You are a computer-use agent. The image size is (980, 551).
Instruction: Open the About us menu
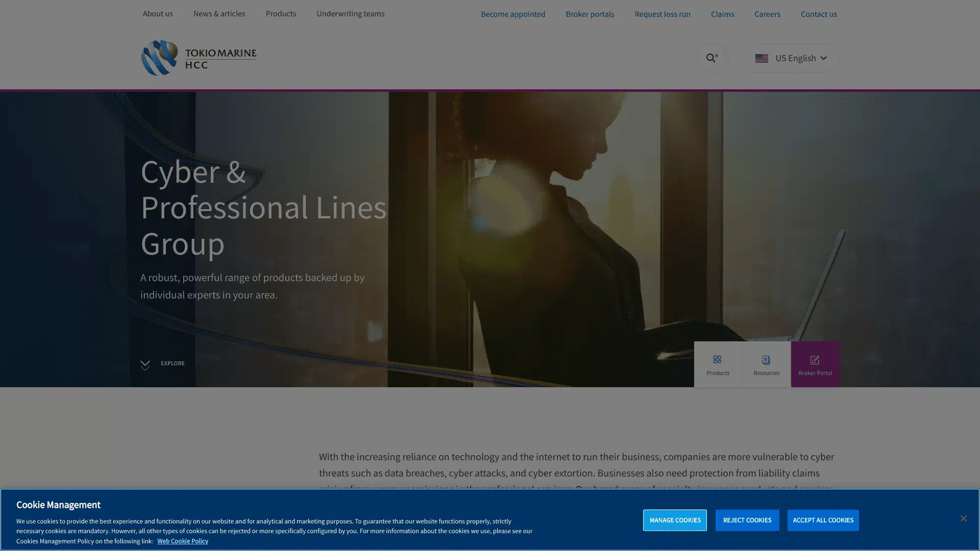point(158,14)
